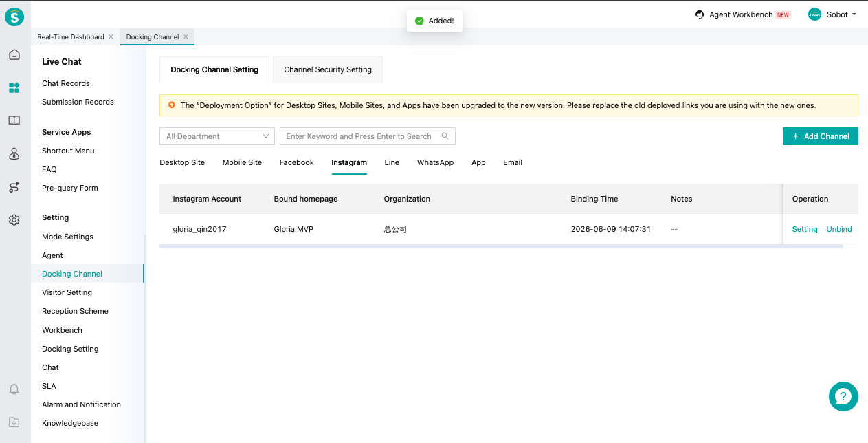The height and width of the screenshot is (443, 868).
Task: Click the search magnifier icon
Action: pos(445,136)
